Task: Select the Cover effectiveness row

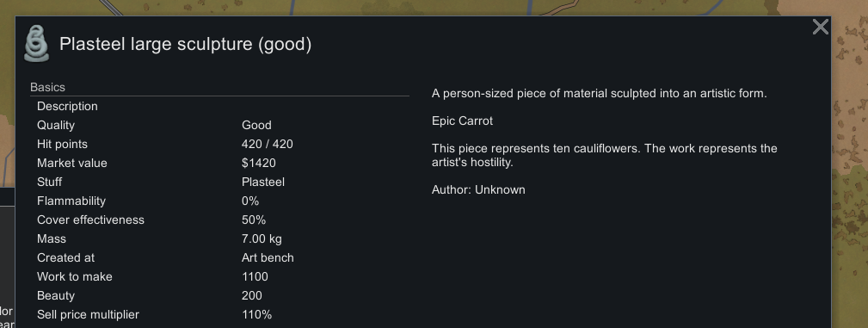Action: pos(219,220)
